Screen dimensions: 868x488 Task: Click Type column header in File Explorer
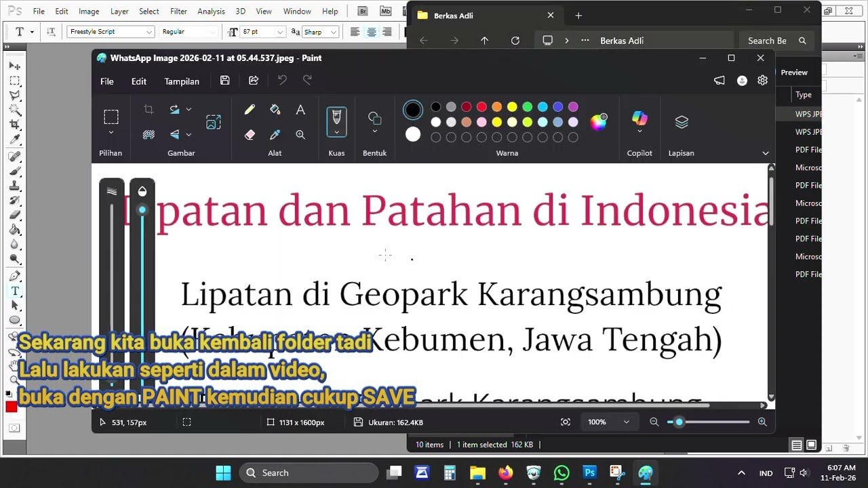[x=804, y=95]
